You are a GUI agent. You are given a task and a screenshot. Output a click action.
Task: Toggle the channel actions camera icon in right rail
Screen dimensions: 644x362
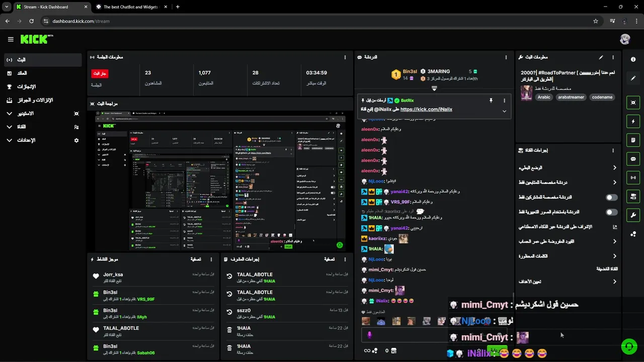(x=633, y=196)
